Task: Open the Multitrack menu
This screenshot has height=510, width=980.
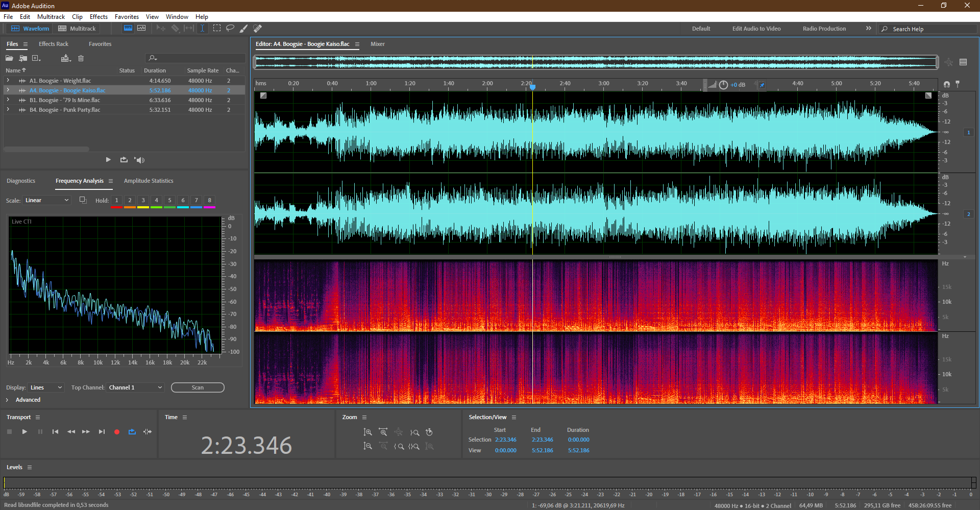Action: [x=51, y=17]
